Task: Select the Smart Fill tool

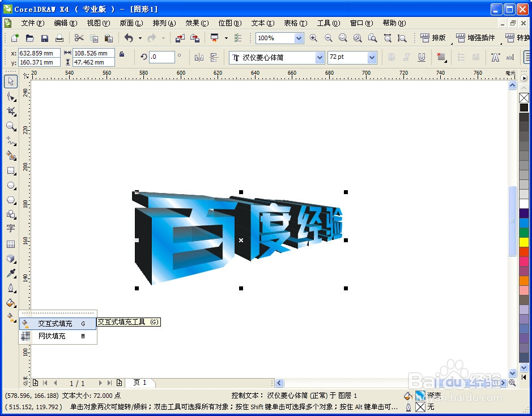Action: tap(11, 156)
